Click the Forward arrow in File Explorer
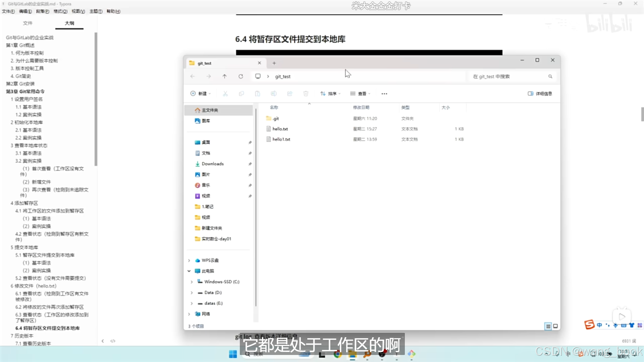 pyautogui.click(x=209, y=76)
